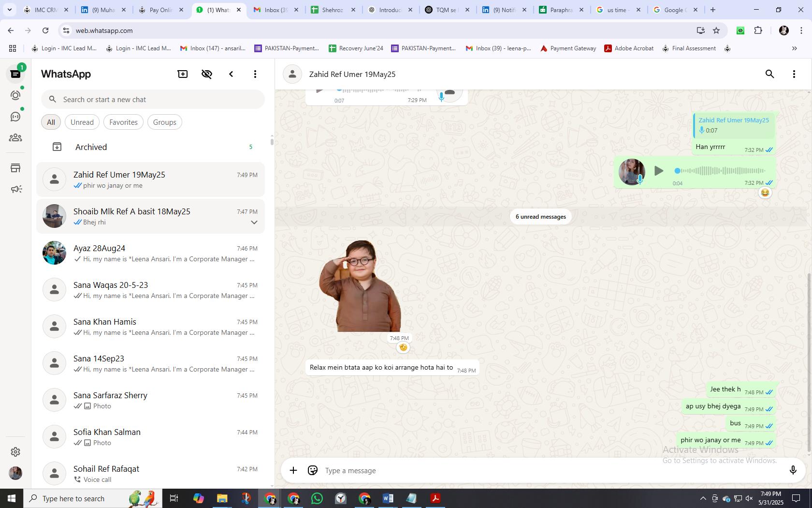Open Shoaib Mlk Ref A basit 18May25 chat

coord(151,216)
